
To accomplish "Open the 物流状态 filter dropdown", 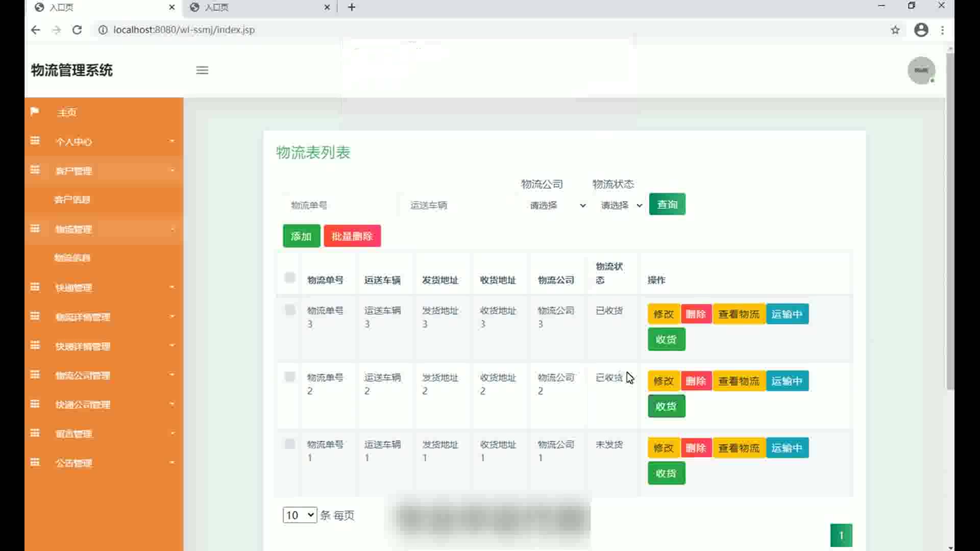I will [x=621, y=205].
